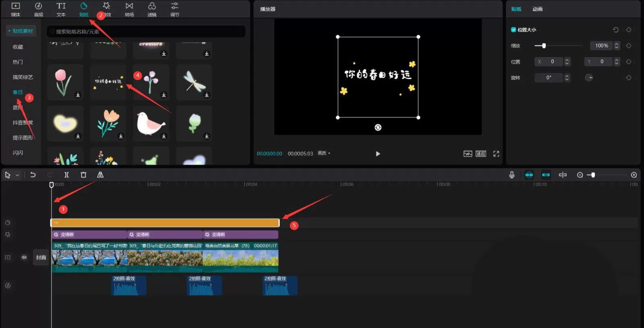Toggle main track magnet snapping
The height and width of the screenshot is (328, 644).
pos(529,175)
